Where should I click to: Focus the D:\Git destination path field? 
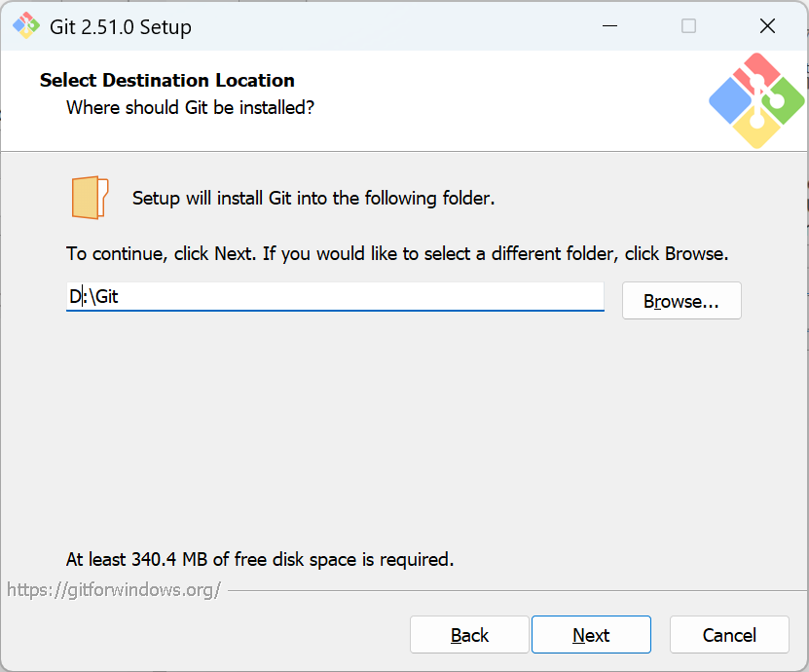point(335,297)
